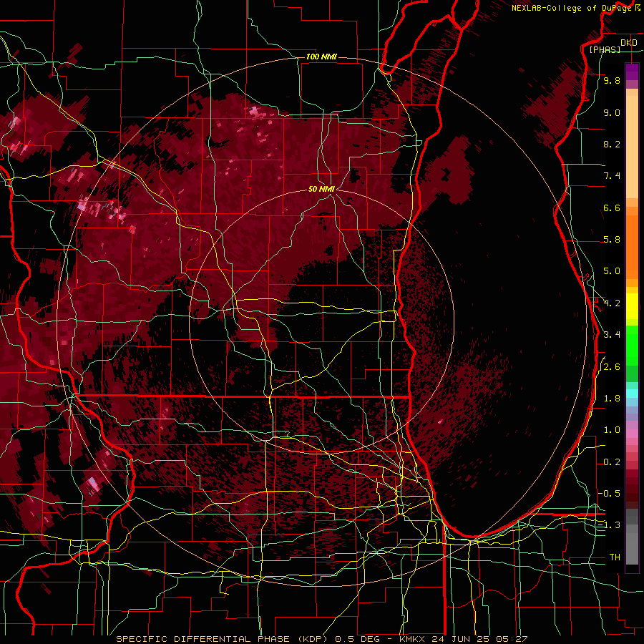Click the SPECIFIC DIFFERENTIAL PHASE (KDP) caption
The width and height of the screenshot is (644, 644).
222,639
